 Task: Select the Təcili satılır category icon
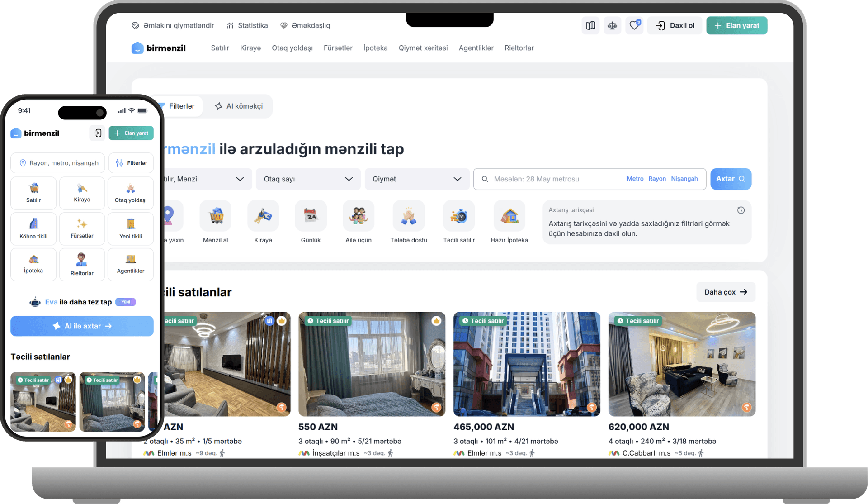tap(459, 215)
